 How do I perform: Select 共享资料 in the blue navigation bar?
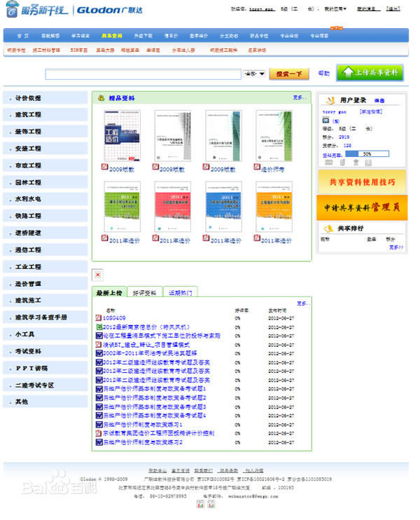tap(112, 36)
